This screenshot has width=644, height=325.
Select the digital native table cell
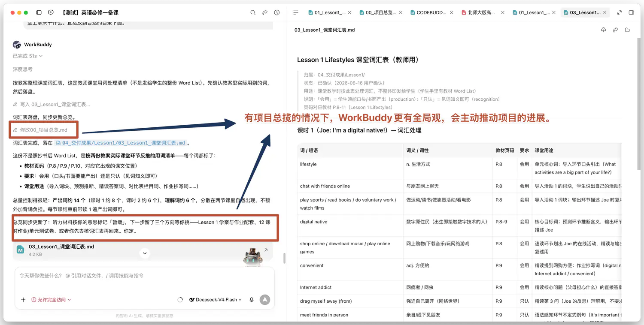point(350,226)
